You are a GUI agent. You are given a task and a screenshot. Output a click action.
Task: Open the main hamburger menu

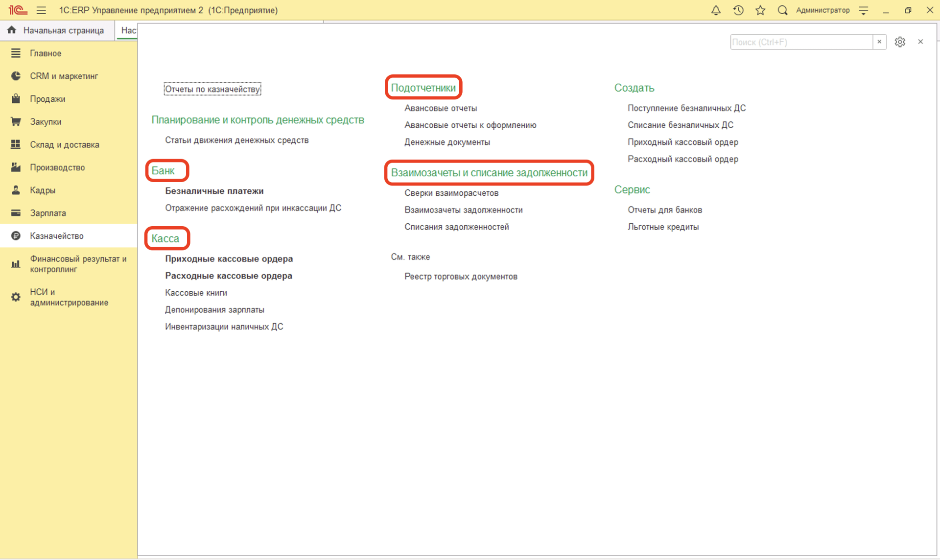[41, 10]
